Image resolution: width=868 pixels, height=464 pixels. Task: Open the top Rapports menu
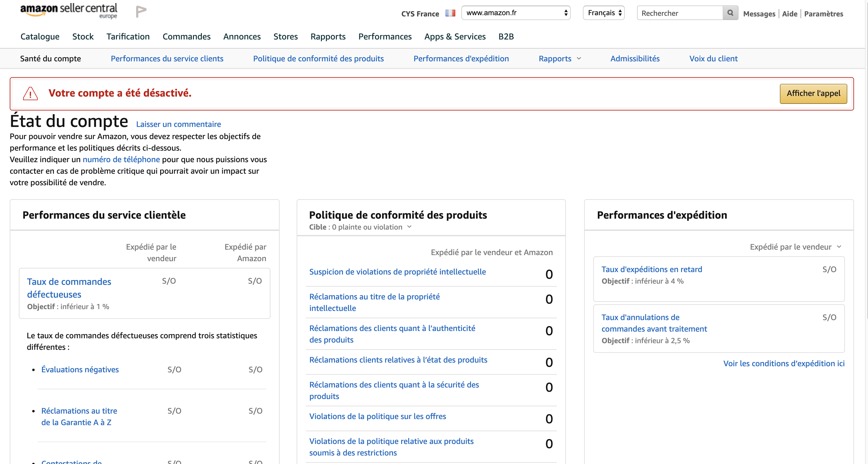tap(328, 36)
